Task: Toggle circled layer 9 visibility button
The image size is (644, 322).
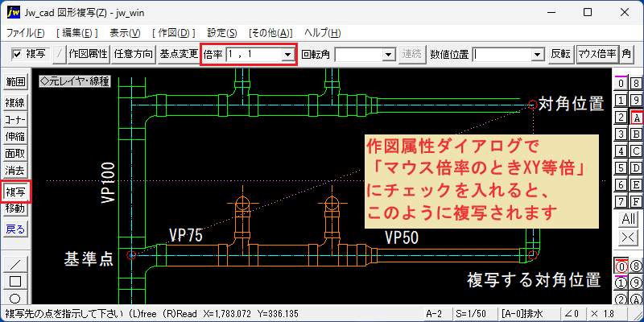Action: pos(636,283)
